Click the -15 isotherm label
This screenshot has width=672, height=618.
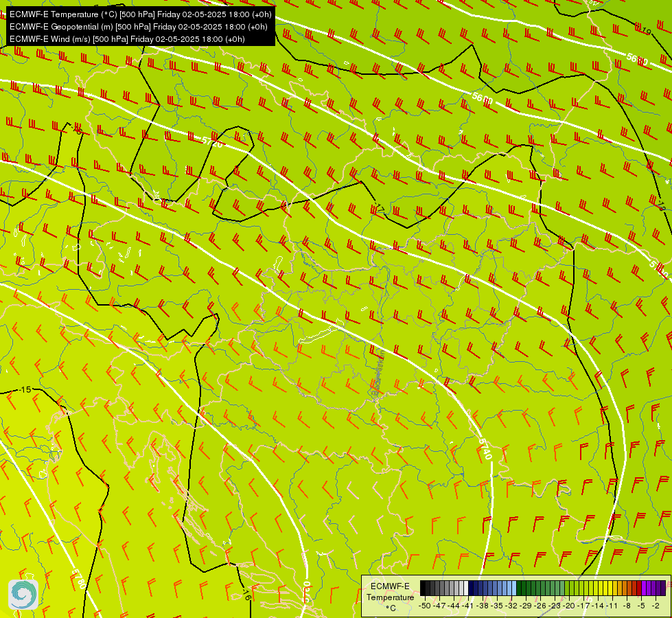point(25,389)
